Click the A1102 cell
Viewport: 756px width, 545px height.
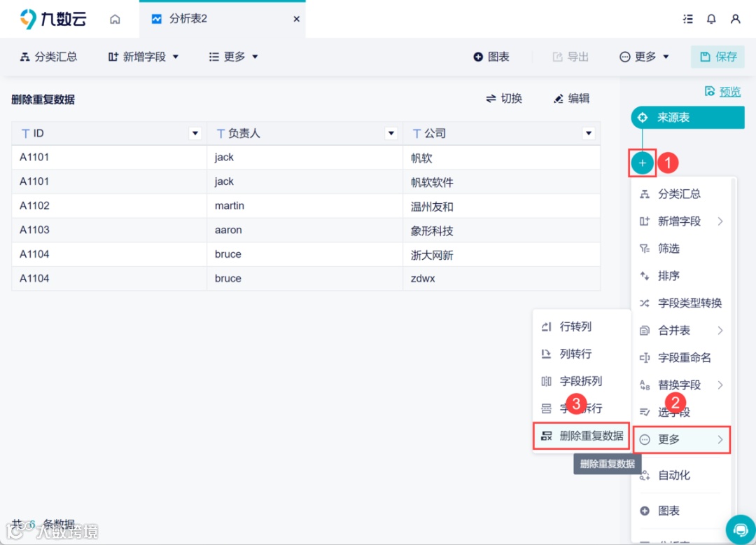coord(109,206)
